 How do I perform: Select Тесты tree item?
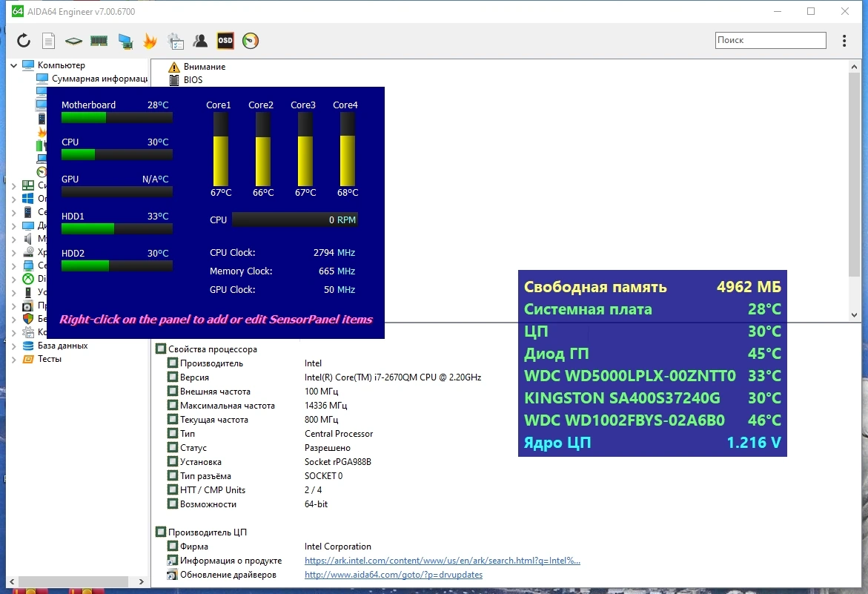click(x=49, y=359)
